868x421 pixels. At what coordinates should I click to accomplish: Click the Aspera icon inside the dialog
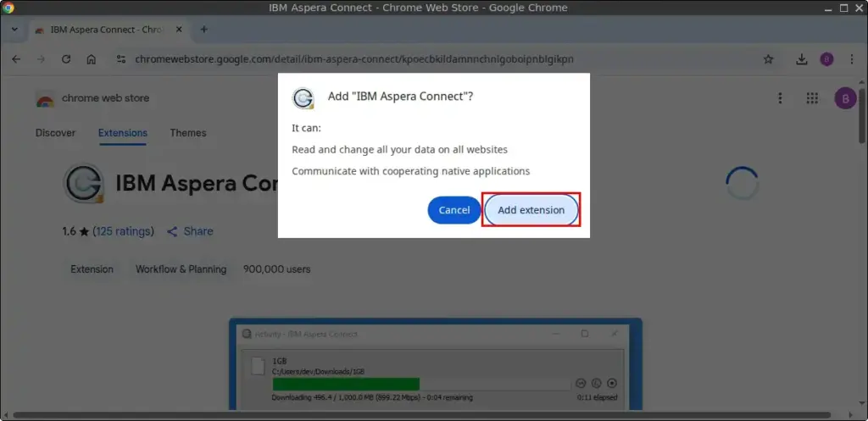click(303, 98)
